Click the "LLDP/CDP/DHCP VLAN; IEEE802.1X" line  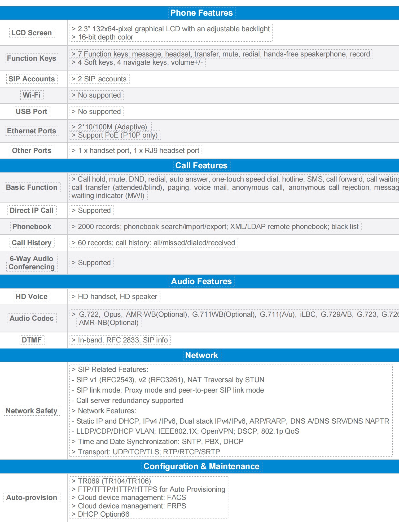click(185, 431)
